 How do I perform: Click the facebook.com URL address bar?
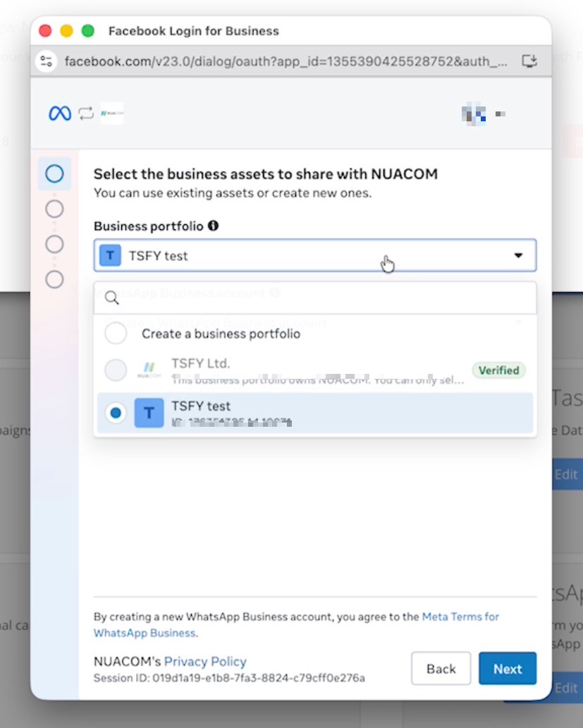click(286, 61)
